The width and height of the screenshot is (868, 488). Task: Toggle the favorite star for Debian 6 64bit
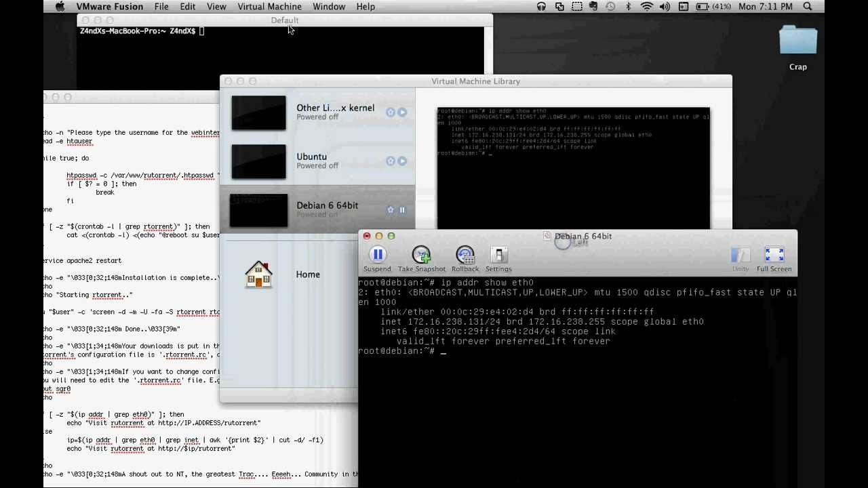[x=391, y=210]
